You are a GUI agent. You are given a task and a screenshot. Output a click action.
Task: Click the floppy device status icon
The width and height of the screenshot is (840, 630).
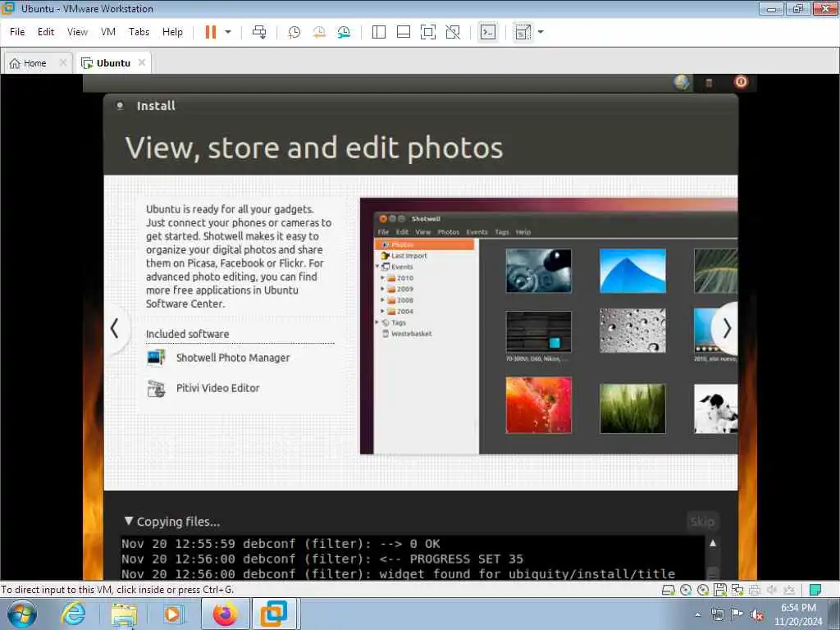coord(720,591)
